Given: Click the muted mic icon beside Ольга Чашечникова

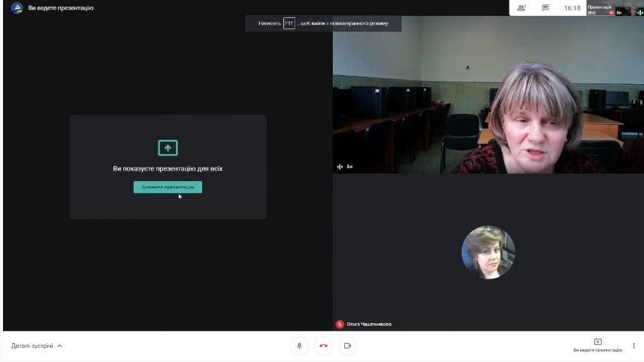Looking at the screenshot, I should coord(340,324).
